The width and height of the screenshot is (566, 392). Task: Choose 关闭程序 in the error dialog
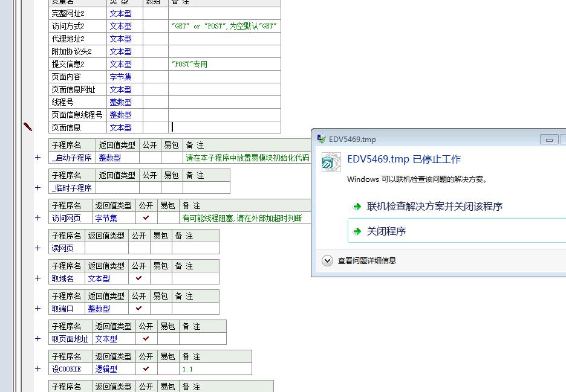(386, 231)
